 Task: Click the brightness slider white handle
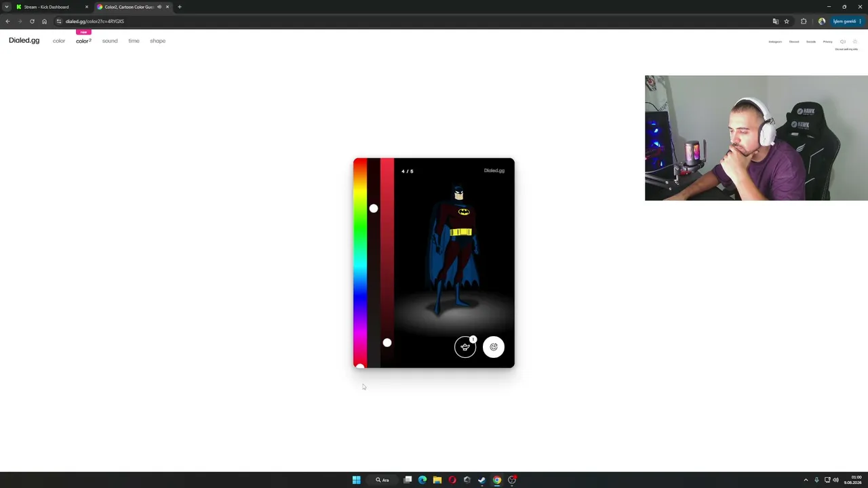387,342
